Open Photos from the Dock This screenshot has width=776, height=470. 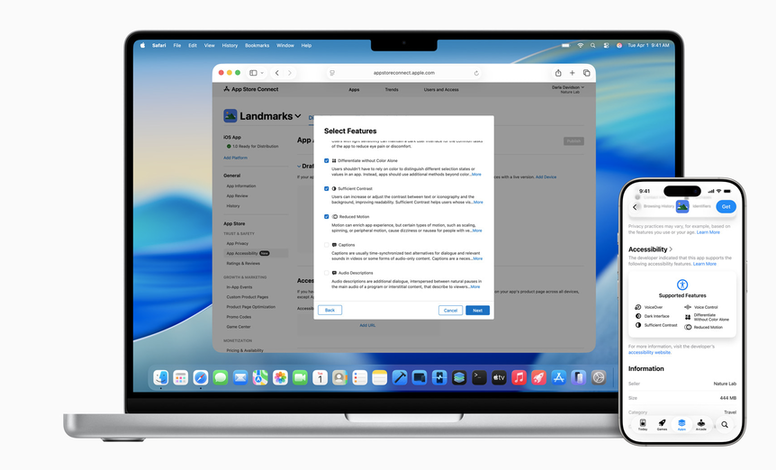pyautogui.click(x=280, y=378)
